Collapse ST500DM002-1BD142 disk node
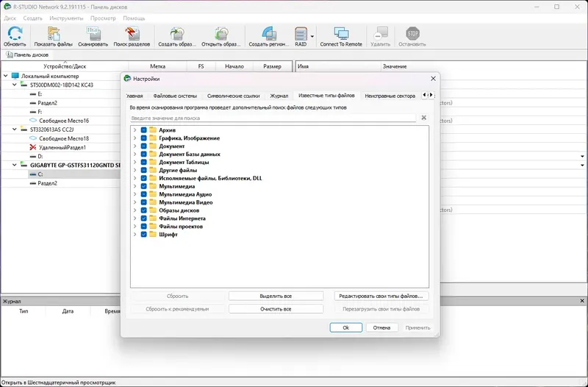Image resolution: width=588 pixels, height=387 pixels. pos(14,85)
